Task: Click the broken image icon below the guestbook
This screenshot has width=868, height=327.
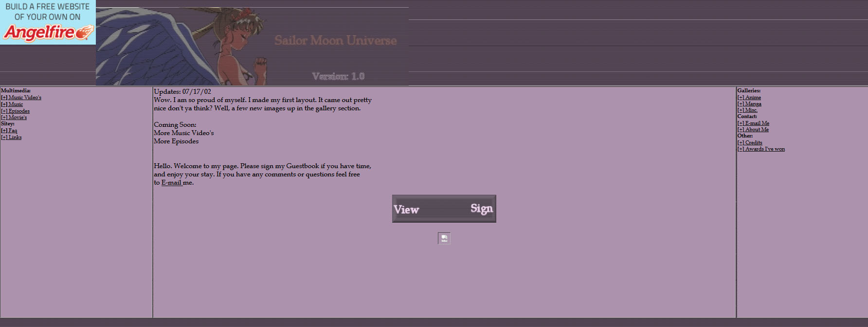Action: pyautogui.click(x=444, y=238)
